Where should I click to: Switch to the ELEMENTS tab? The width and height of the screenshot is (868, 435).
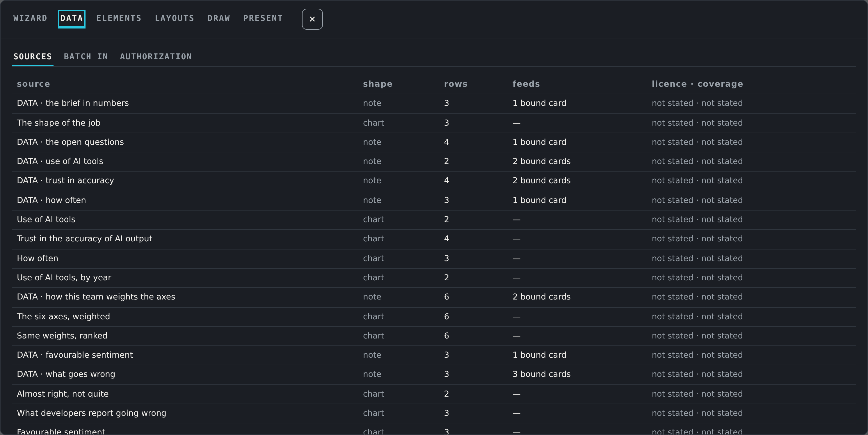tap(119, 18)
